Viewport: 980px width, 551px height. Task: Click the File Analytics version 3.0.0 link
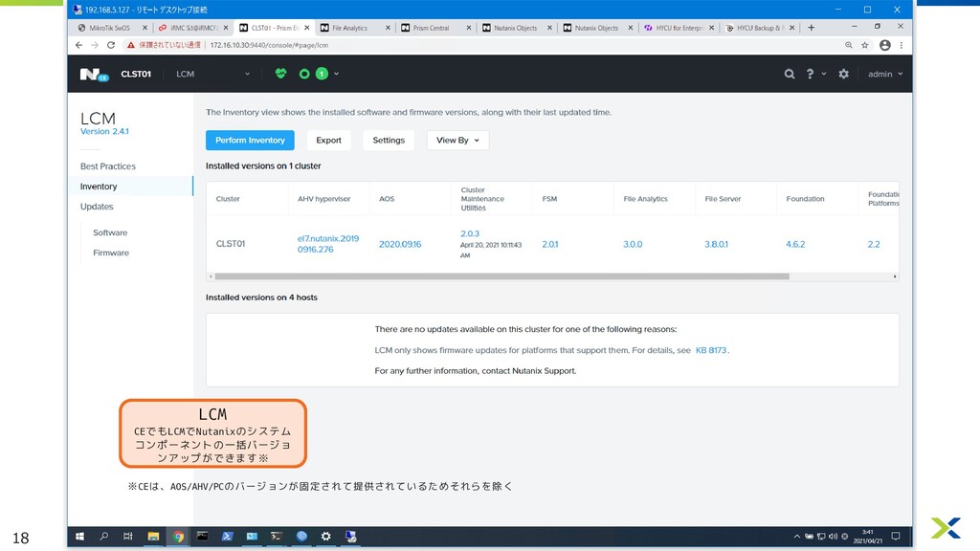[x=633, y=244]
